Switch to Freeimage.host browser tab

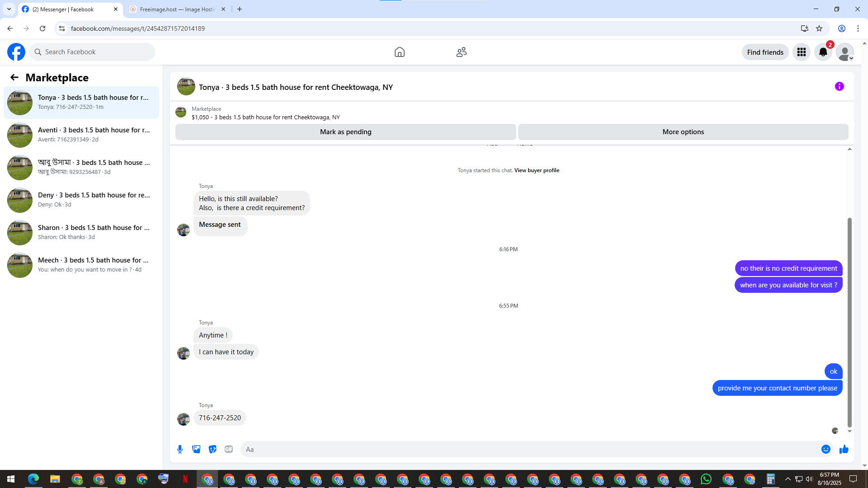[x=177, y=9]
